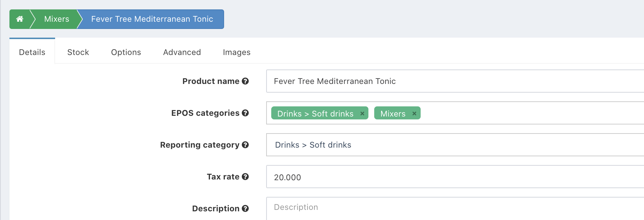
Task: Switch to the Stock tab
Action: [78, 52]
